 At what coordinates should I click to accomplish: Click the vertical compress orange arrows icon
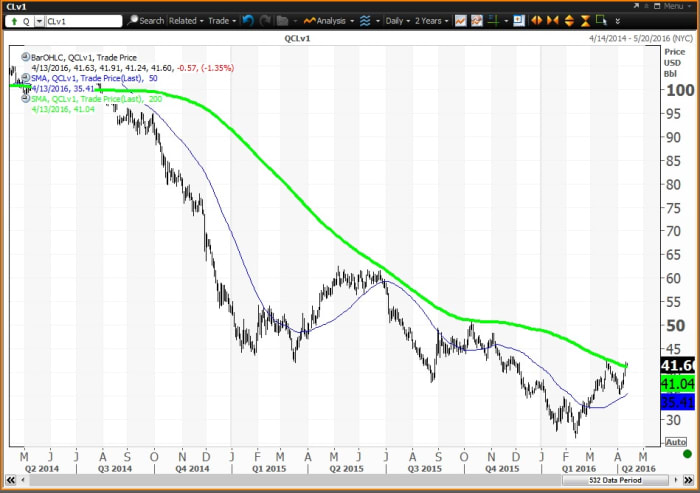tap(585, 21)
